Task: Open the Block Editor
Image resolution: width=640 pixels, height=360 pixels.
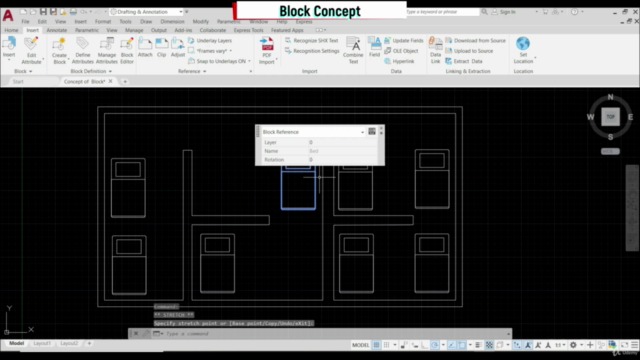Action: pos(127,51)
